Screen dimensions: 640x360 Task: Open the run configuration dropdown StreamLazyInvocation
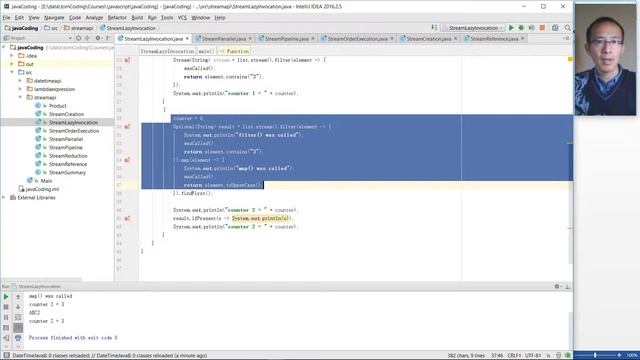pyautogui.click(x=473, y=28)
